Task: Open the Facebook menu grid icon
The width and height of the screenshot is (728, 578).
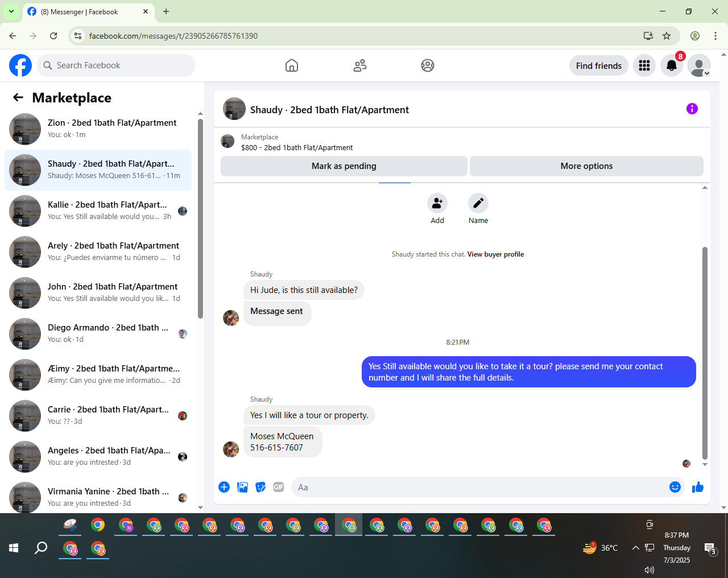Action: (x=644, y=65)
